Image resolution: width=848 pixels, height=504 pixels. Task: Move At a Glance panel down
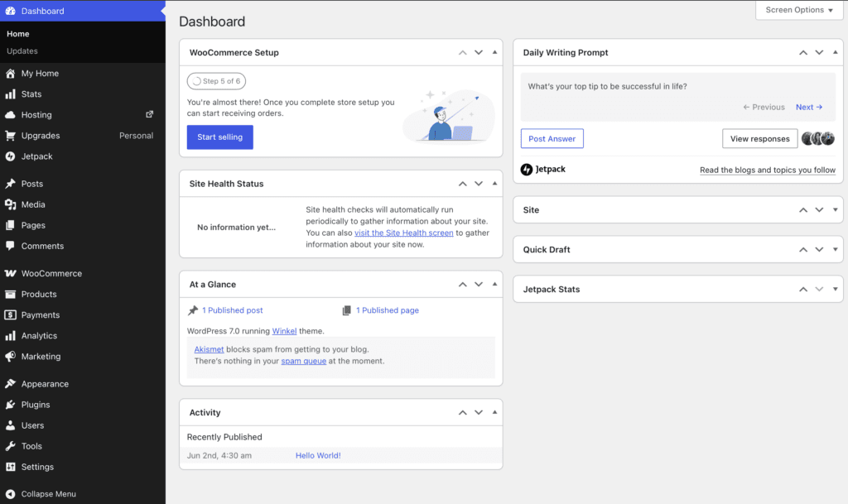click(479, 284)
